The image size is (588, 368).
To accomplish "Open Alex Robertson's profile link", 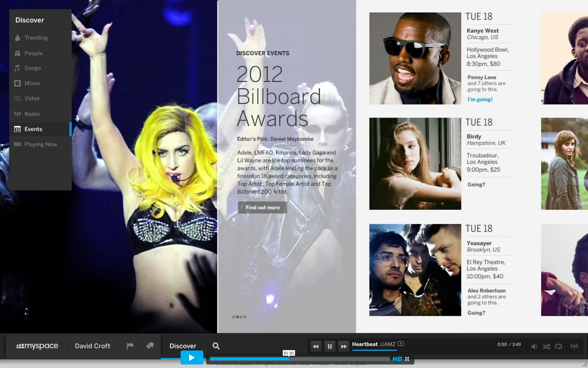I will (486, 291).
